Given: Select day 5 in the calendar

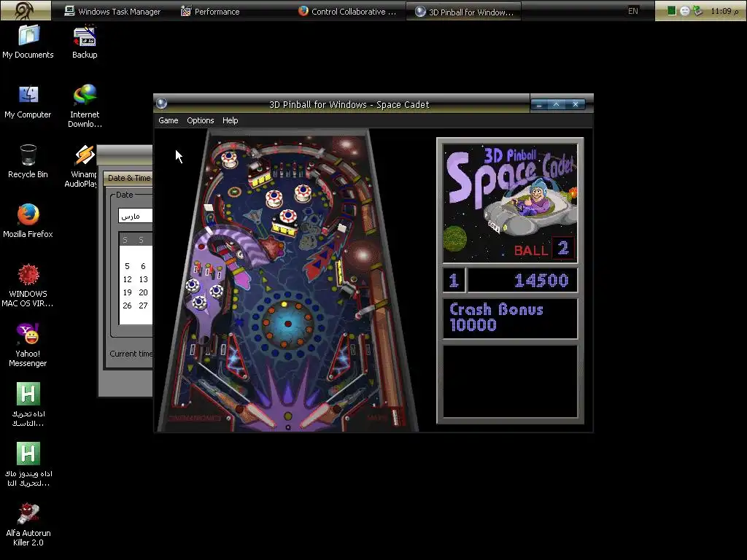Looking at the screenshot, I should (x=127, y=266).
